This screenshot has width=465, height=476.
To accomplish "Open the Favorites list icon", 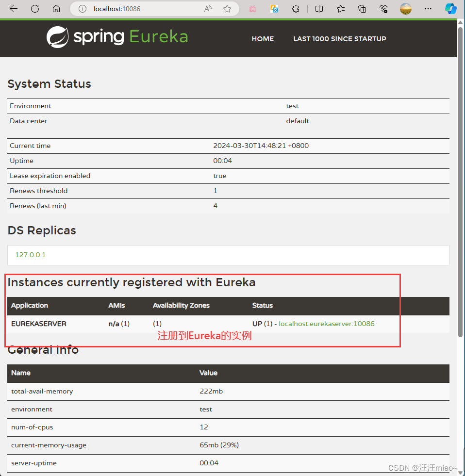I will (x=340, y=9).
